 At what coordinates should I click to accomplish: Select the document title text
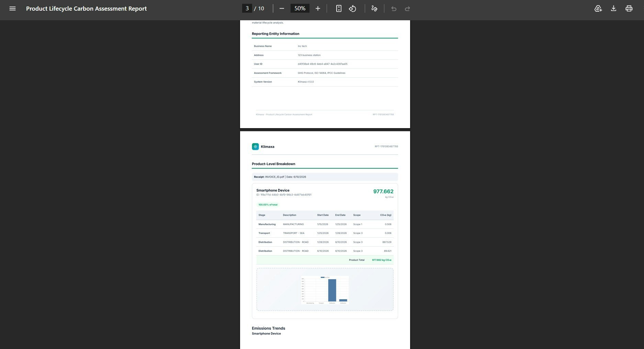(x=86, y=9)
